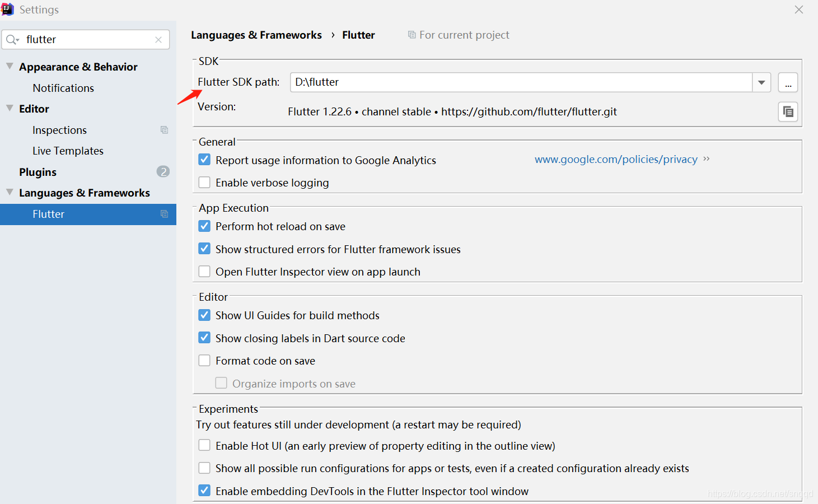The height and width of the screenshot is (504, 818).
Task: Click in the settings search field
Action: click(x=87, y=39)
